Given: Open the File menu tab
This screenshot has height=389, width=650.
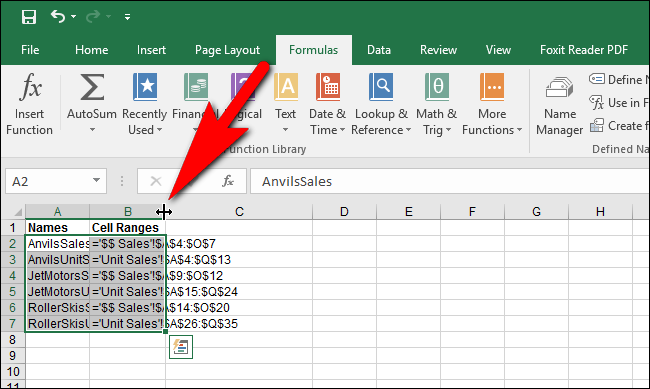Looking at the screenshot, I should (x=30, y=50).
